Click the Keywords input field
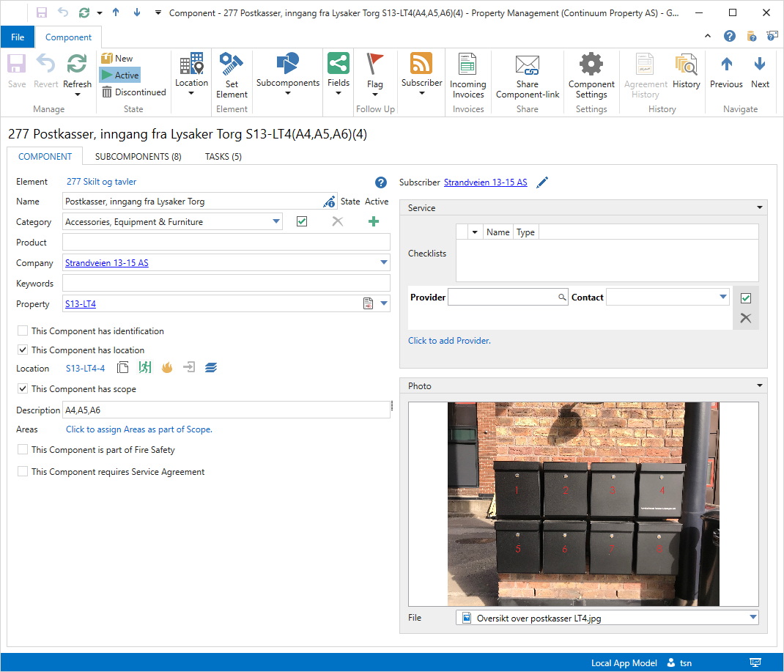Viewport: 784px width, 672px height. 226,284
